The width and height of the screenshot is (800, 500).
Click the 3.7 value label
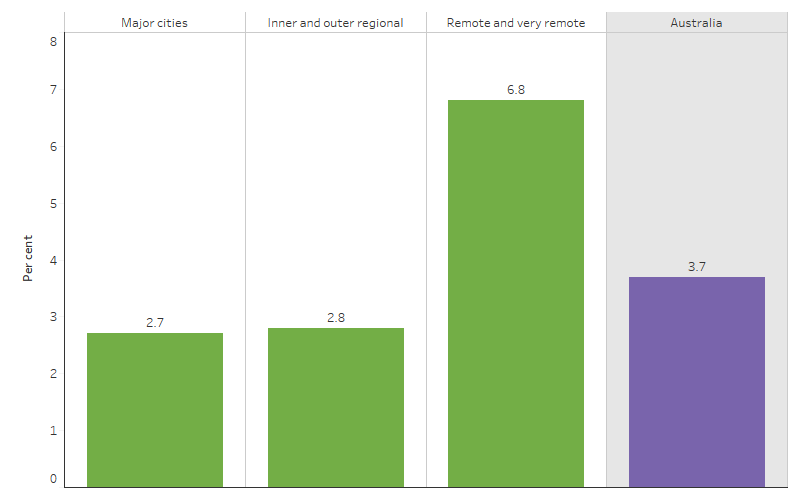696,266
